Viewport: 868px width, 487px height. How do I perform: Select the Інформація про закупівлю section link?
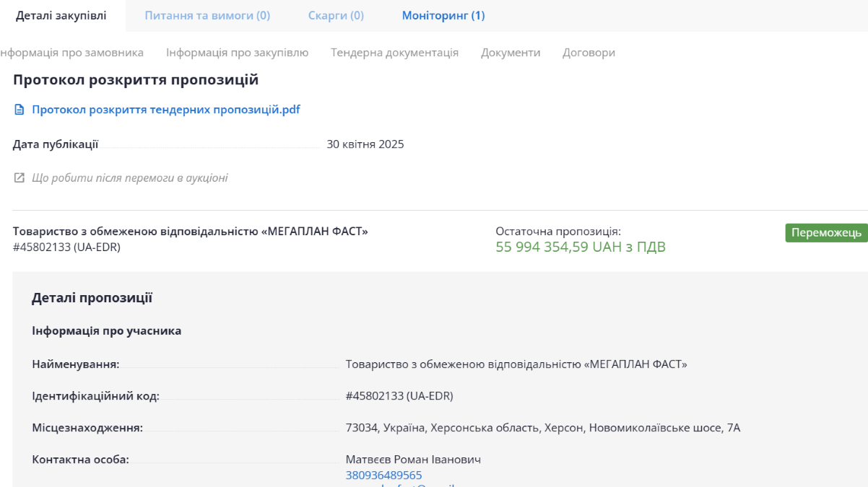(237, 53)
